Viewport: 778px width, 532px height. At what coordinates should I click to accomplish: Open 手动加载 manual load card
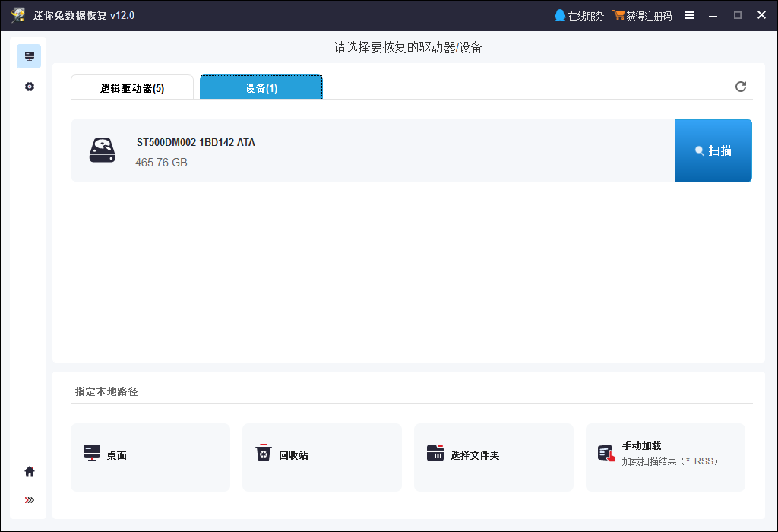[666, 457]
